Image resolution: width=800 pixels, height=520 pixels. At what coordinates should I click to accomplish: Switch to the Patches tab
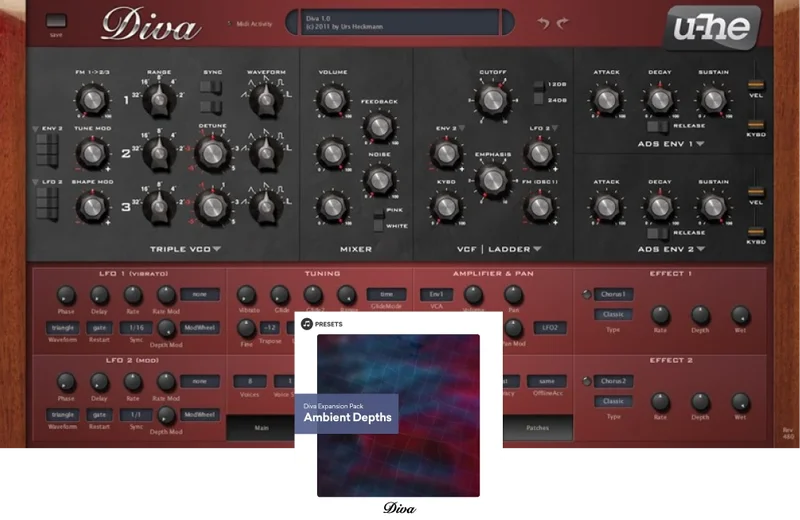coord(538,428)
